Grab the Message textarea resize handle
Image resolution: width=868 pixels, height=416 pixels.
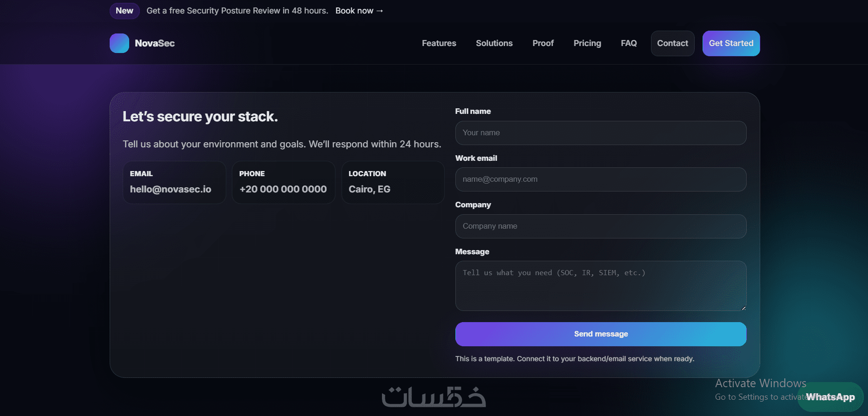[743, 308]
